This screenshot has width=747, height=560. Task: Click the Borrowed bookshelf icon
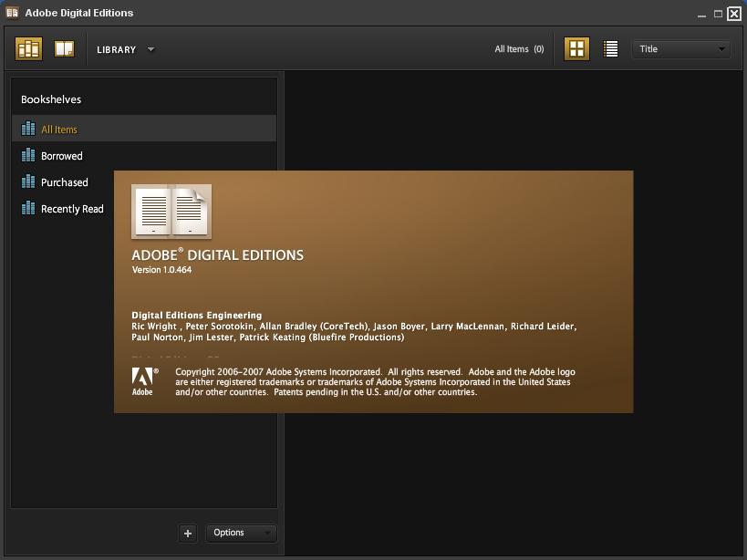coord(28,155)
